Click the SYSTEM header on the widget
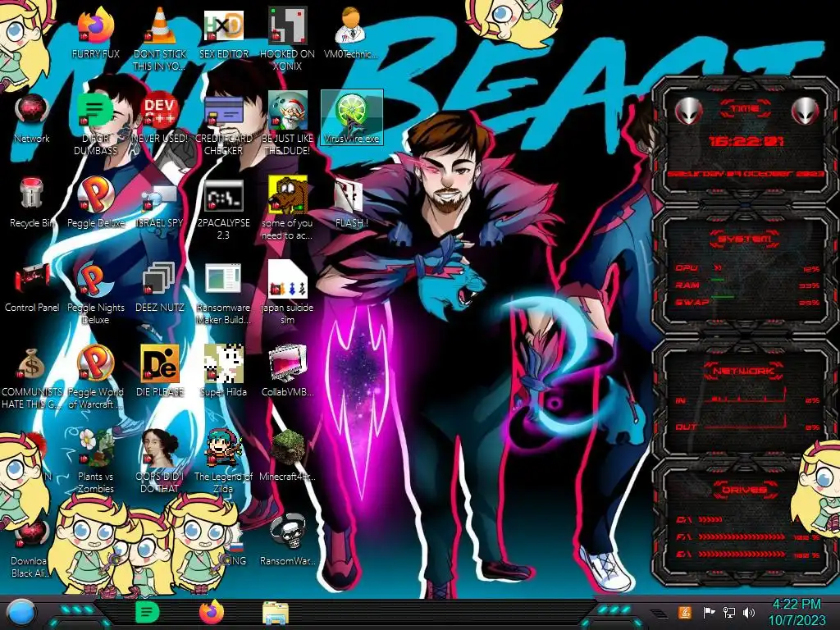 click(x=745, y=239)
